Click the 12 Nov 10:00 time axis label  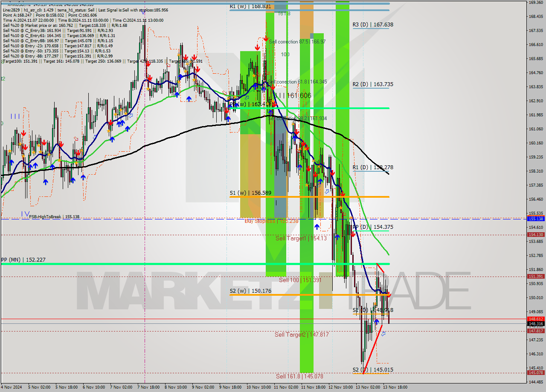click(340, 387)
